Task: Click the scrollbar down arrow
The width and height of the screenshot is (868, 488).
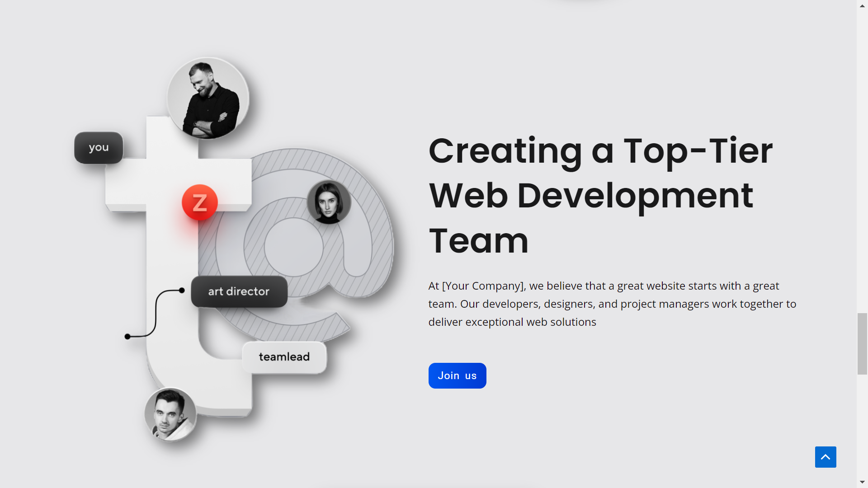Action: coord(862,482)
